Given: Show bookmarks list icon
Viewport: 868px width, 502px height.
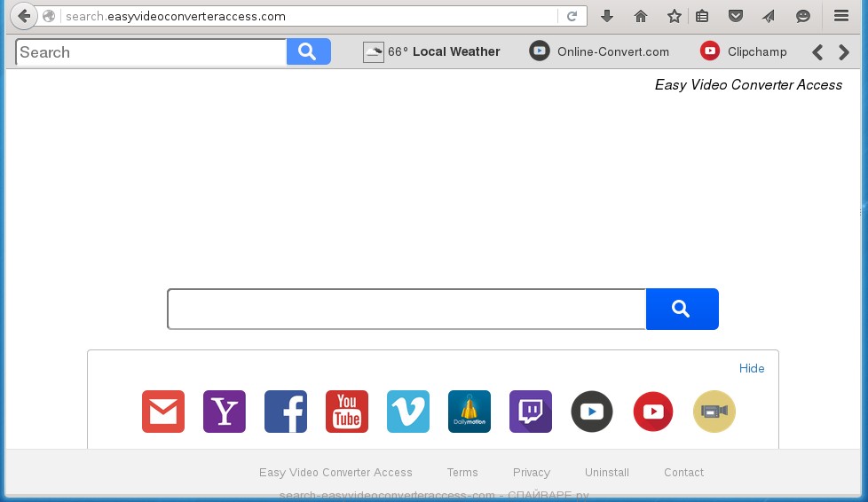Looking at the screenshot, I should click(702, 16).
